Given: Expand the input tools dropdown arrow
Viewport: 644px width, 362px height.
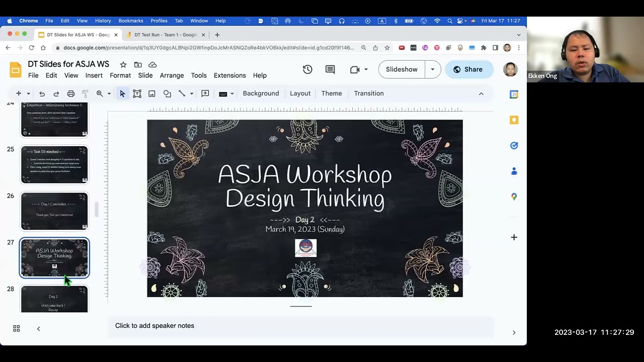Looking at the screenshot, I should coord(232,94).
